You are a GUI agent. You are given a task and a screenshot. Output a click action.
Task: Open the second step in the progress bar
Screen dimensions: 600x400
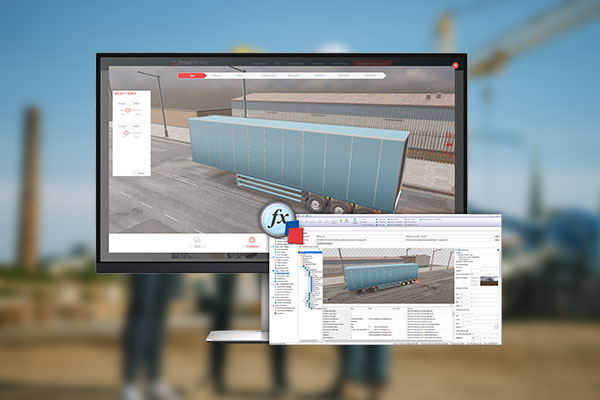[217, 75]
